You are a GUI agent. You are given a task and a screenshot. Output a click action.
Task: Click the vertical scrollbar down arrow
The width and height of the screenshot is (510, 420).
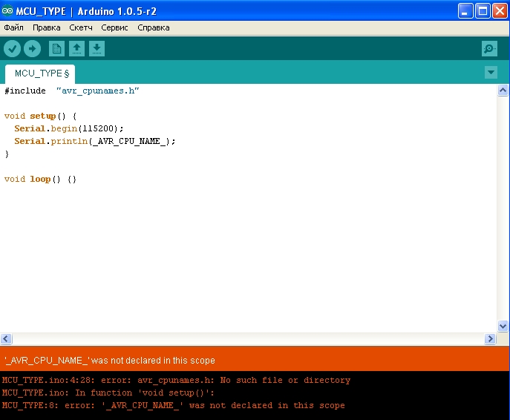pyautogui.click(x=503, y=326)
